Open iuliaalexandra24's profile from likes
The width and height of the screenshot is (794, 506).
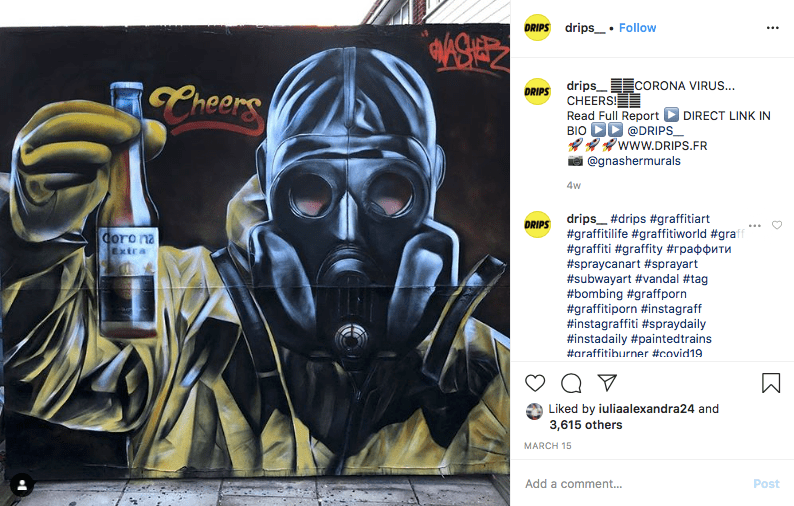(x=646, y=409)
